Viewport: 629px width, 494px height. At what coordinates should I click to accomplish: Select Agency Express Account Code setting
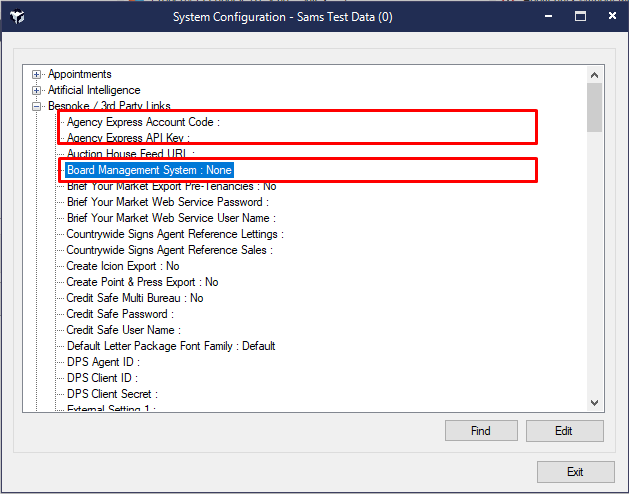[x=143, y=122]
